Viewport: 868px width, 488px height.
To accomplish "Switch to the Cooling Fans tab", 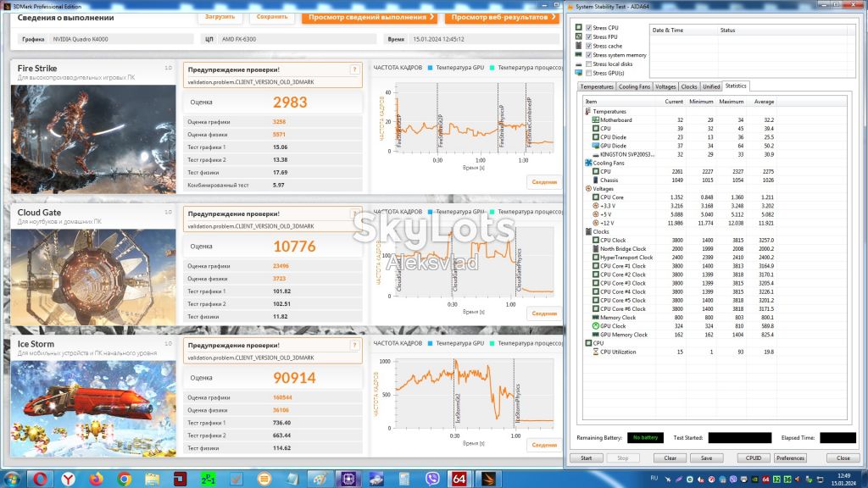I will coord(634,87).
